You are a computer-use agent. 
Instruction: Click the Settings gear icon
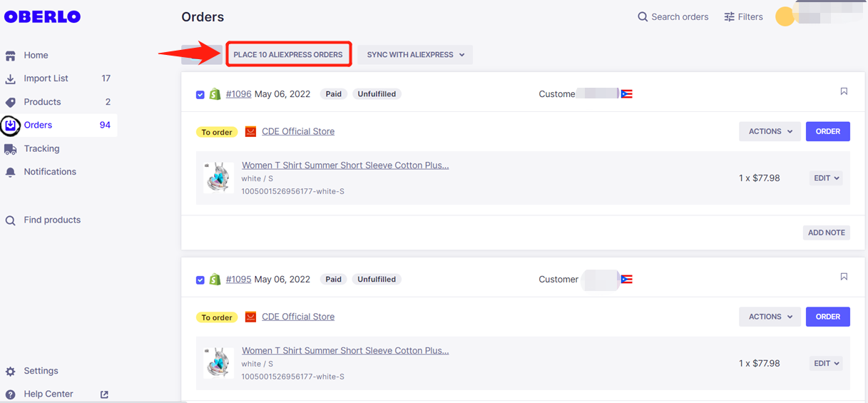(x=11, y=371)
